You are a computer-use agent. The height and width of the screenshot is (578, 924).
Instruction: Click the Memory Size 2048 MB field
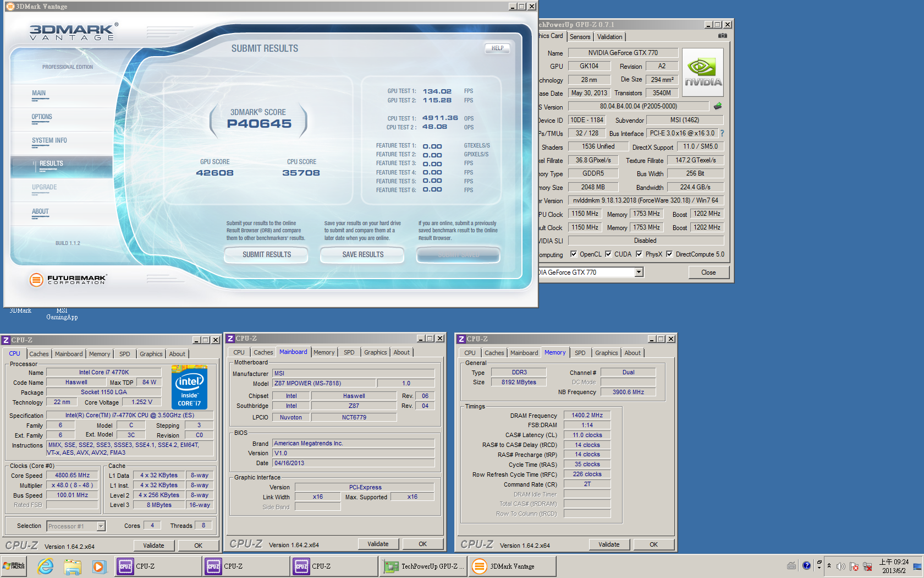593,187
